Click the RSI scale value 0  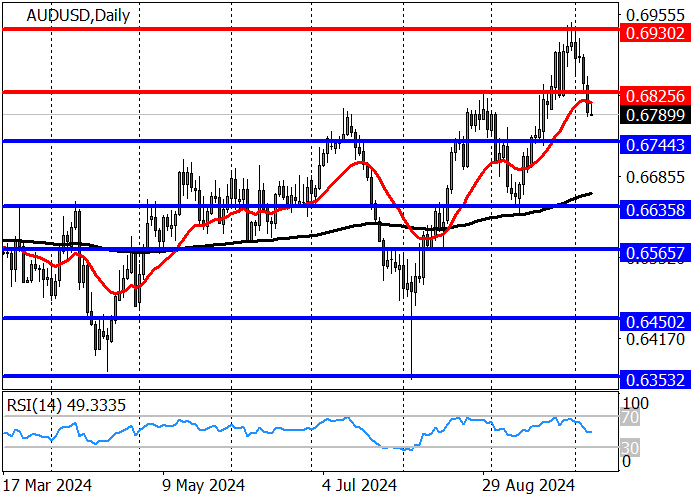point(627,462)
